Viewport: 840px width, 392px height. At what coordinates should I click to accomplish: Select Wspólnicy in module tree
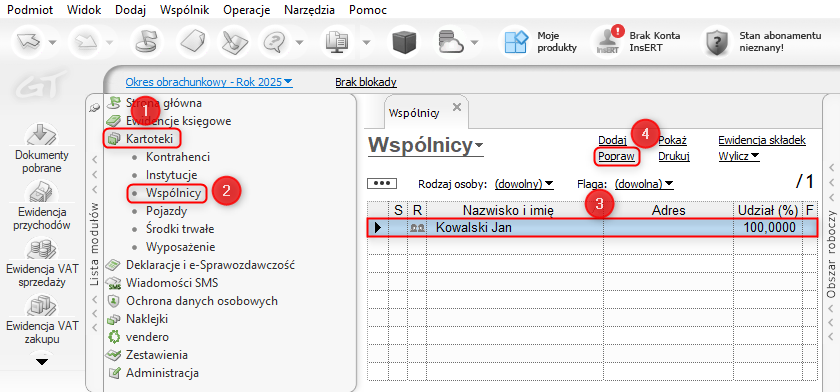(174, 193)
